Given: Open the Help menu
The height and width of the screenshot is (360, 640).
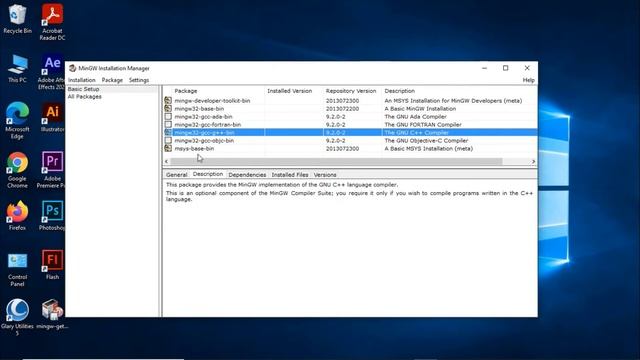Looking at the screenshot, I should pyautogui.click(x=529, y=80).
